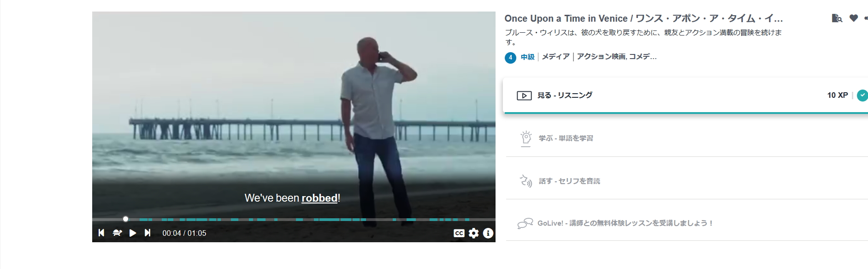868x269 pixels.
Task: Open the document search icon
Action: coord(837,18)
